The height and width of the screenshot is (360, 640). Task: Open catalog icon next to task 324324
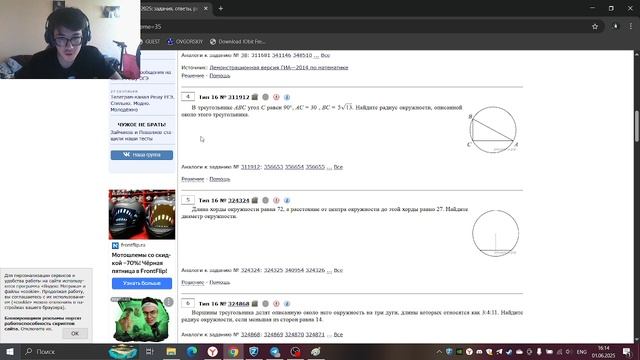255,200
